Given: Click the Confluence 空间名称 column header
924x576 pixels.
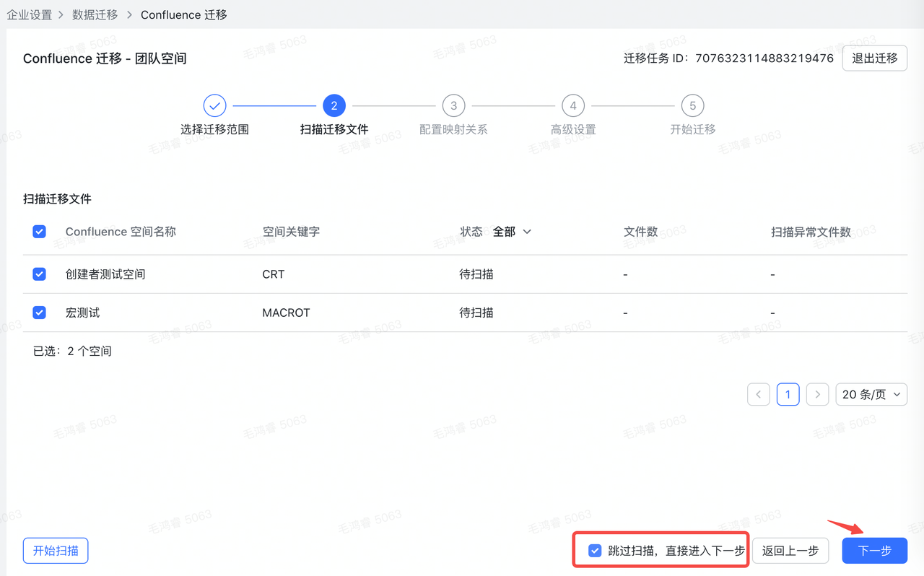Looking at the screenshot, I should pos(121,232).
